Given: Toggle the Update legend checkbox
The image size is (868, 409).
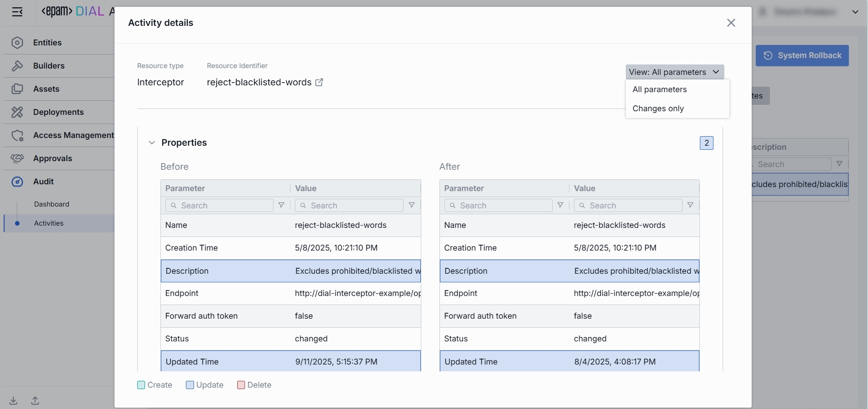Looking at the screenshot, I should (x=190, y=385).
